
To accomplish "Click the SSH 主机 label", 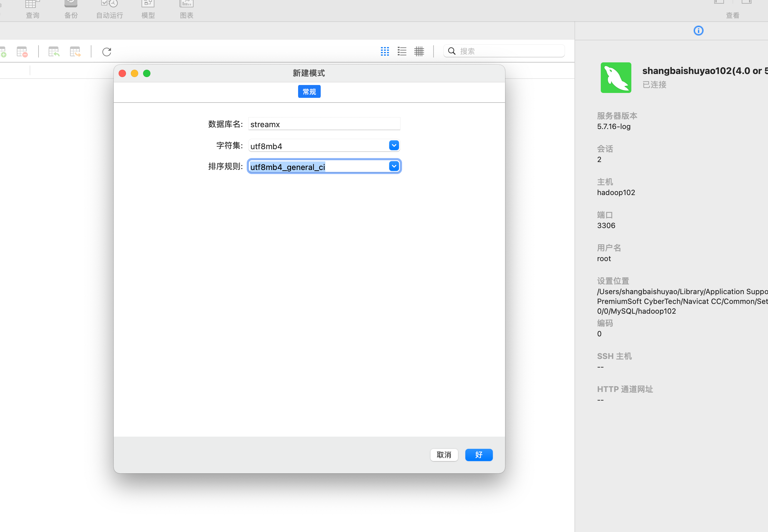I will [614, 356].
